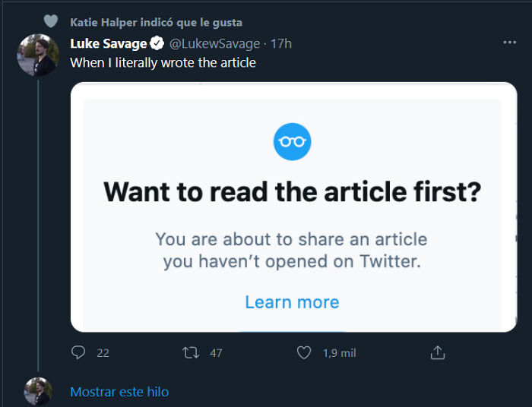The image size is (532, 407).
Task: Click the 47 retweets count
Action: pos(216,352)
